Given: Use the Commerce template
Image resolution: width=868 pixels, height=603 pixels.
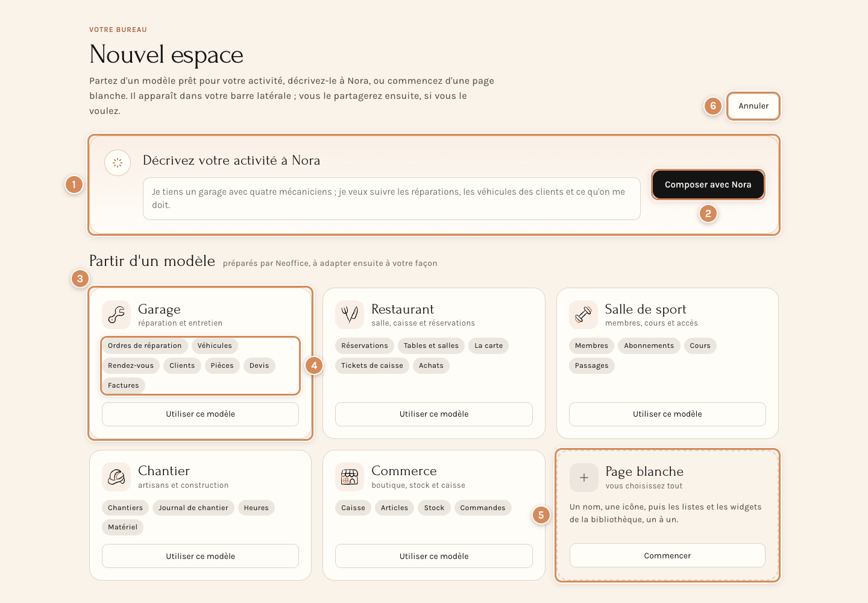Looking at the screenshot, I should pos(434,556).
